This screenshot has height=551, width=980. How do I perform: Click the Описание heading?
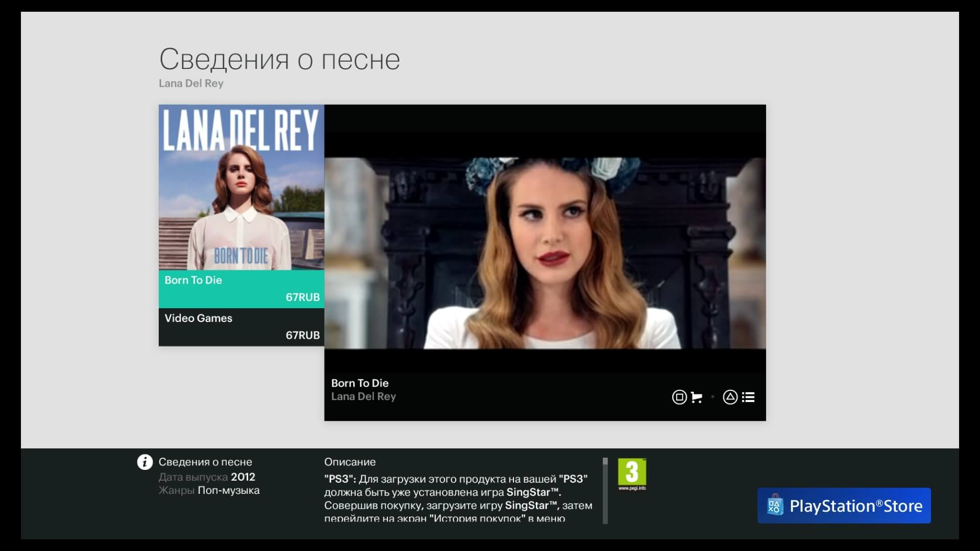[350, 462]
